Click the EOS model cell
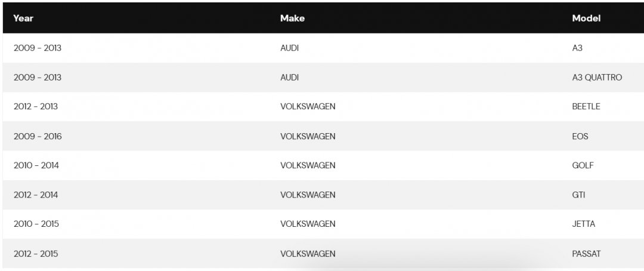The image size is (644, 271). coord(580,136)
